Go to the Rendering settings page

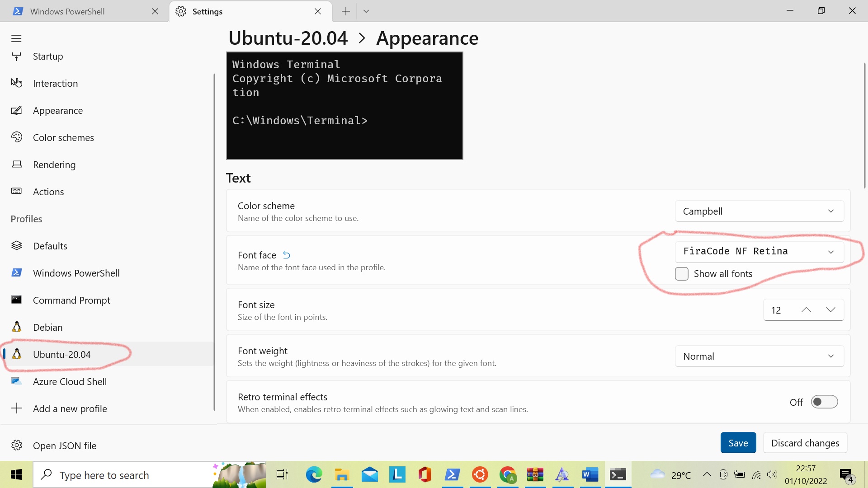(x=54, y=164)
